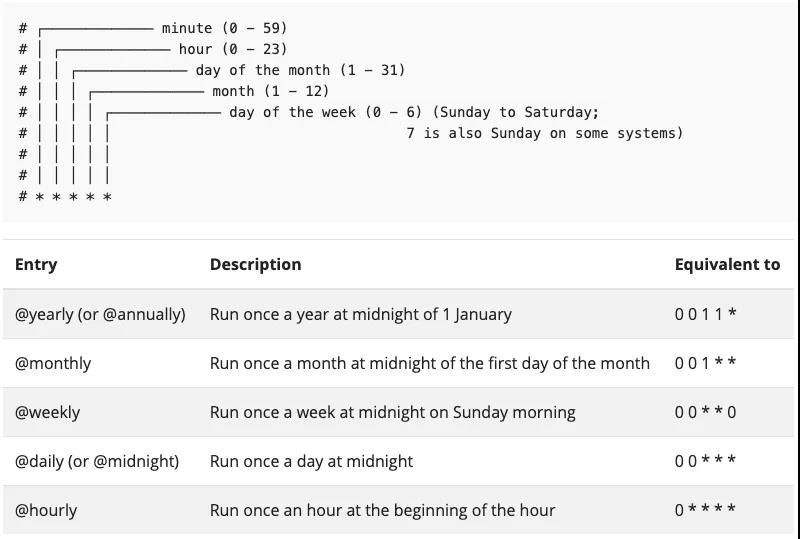The height and width of the screenshot is (539, 800).
Task: Click the "# * * * * *" cron pattern line
Action: tap(65, 197)
